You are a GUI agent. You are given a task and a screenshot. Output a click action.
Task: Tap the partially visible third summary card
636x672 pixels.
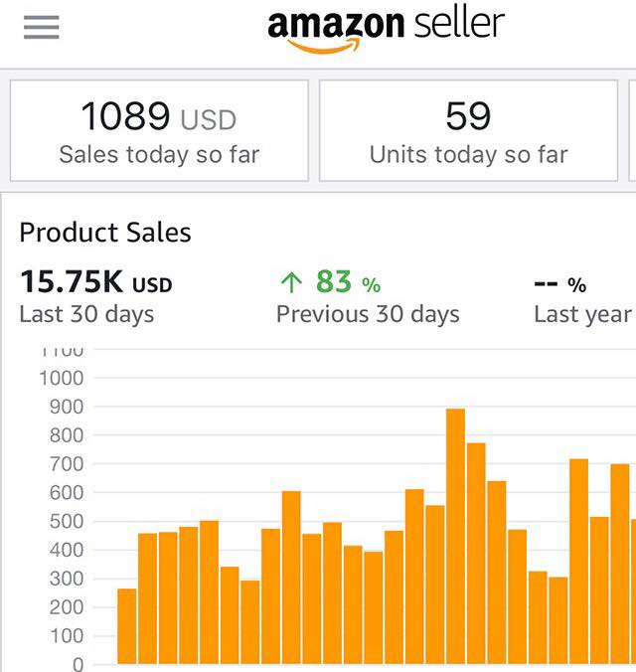[x=632, y=130]
